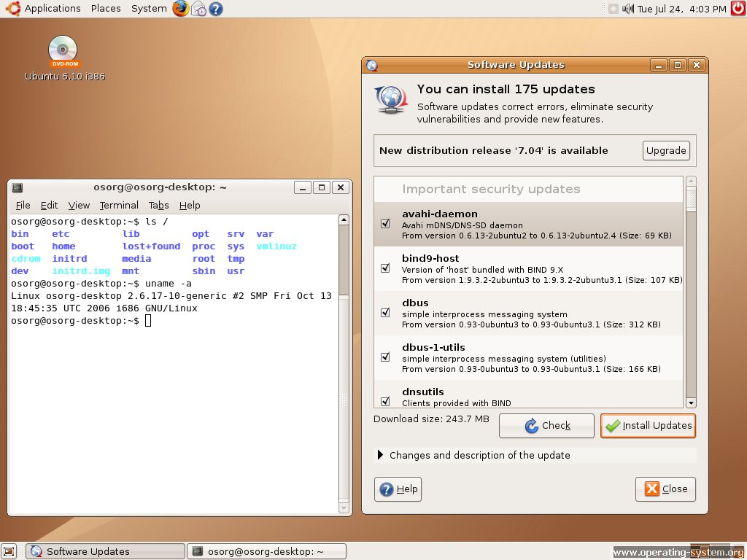Click the Ubuntu logo in Applications menu
The height and width of the screenshot is (560, 747).
(13, 8)
